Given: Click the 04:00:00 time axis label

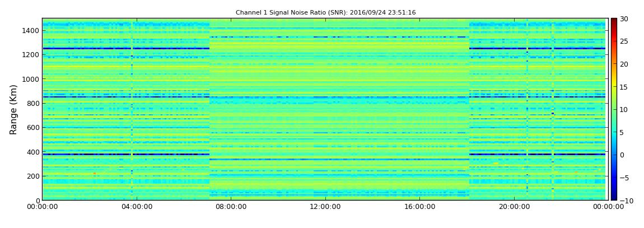Looking at the screenshot, I should point(137,207).
